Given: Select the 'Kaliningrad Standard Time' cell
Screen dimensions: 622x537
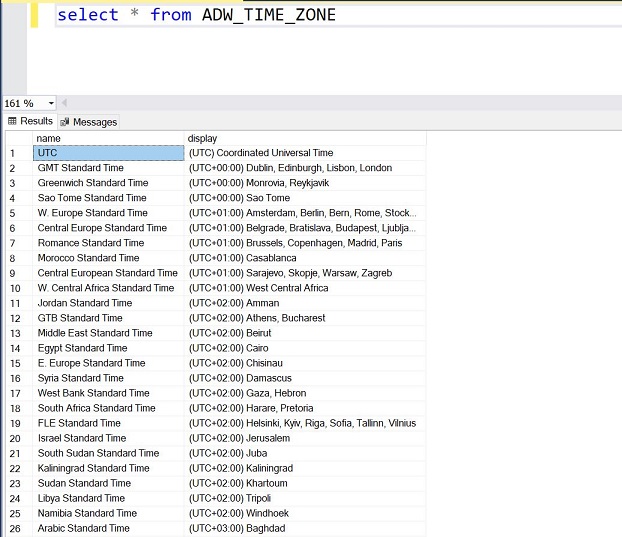Looking at the screenshot, I should [x=109, y=468].
